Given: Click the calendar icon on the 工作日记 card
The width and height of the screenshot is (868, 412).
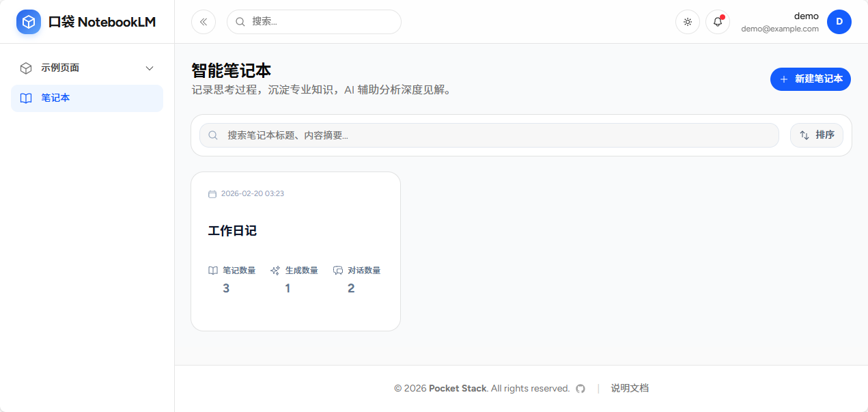Looking at the screenshot, I should point(212,193).
